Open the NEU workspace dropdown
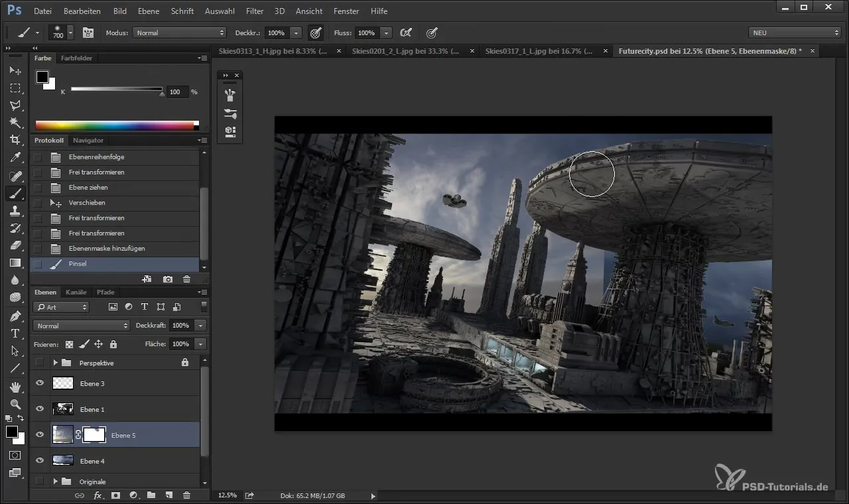Viewport: 849px width, 504px height. click(795, 32)
